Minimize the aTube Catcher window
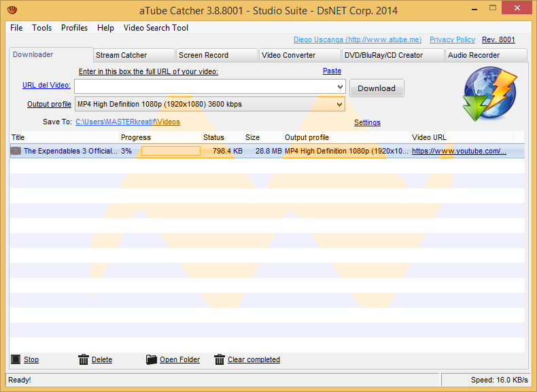 pyautogui.click(x=474, y=9)
